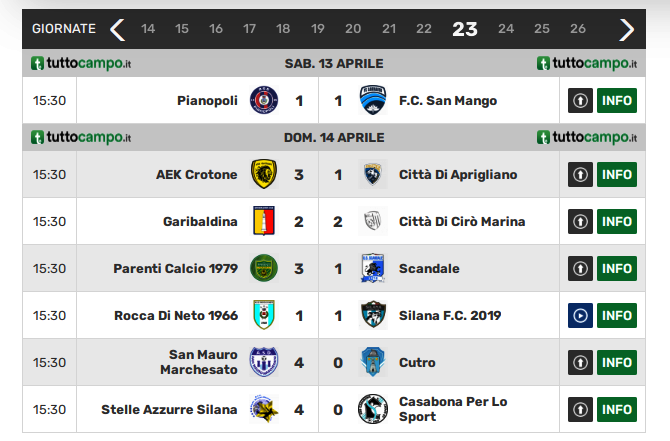Select giornata 22 tab
Screen dimensions: 670x441
(x=423, y=29)
